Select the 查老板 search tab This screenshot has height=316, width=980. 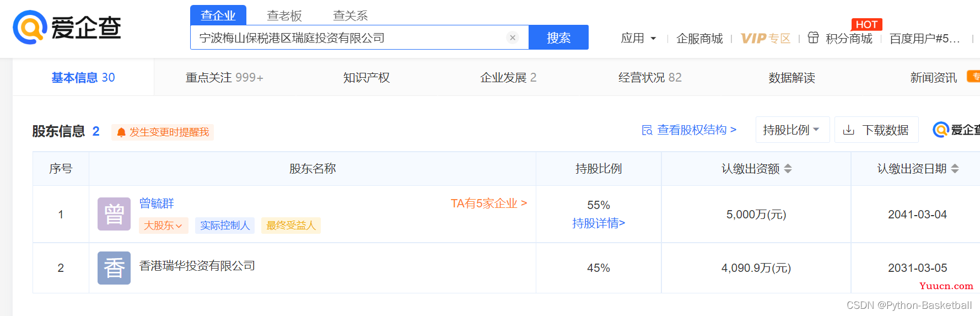[x=284, y=15]
